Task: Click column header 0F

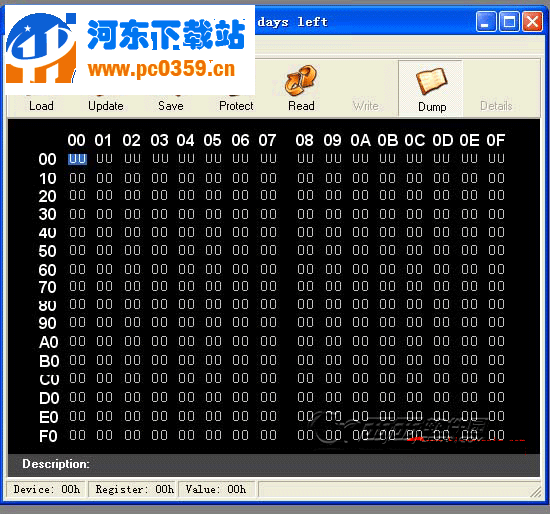Action: pyautogui.click(x=496, y=140)
